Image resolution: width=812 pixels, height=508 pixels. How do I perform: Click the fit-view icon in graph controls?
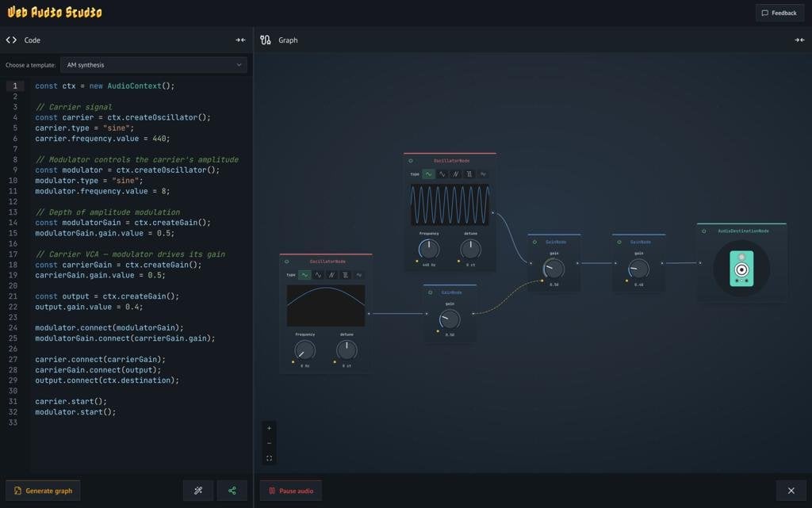point(269,457)
